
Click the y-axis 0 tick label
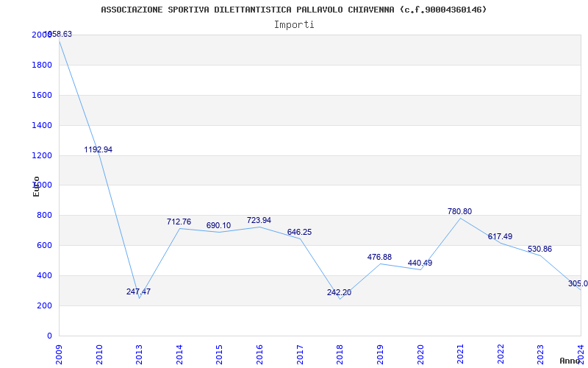click(49, 336)
